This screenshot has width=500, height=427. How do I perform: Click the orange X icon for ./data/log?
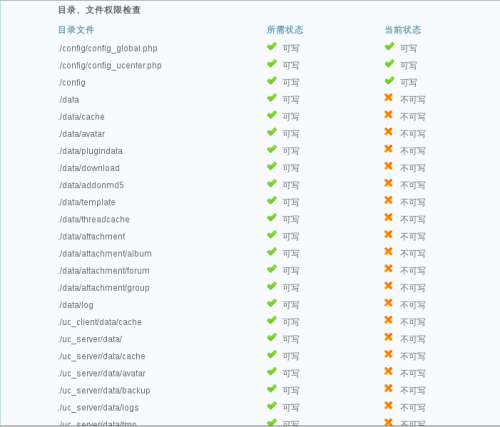[388, 303]
